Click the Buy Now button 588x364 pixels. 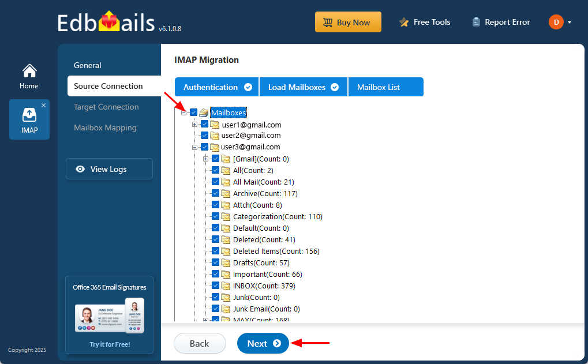348,22
